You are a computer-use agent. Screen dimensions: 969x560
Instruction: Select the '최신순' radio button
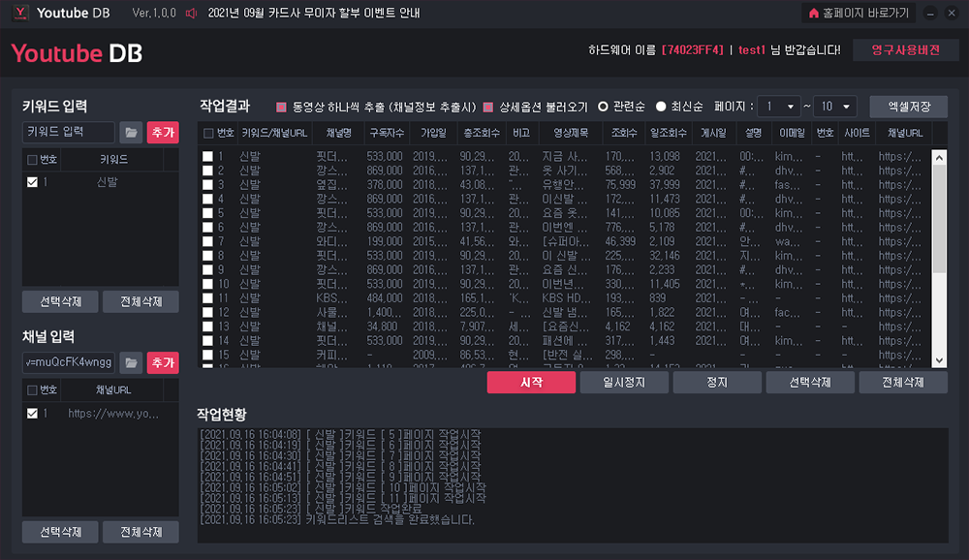click(x=662, y=107)
